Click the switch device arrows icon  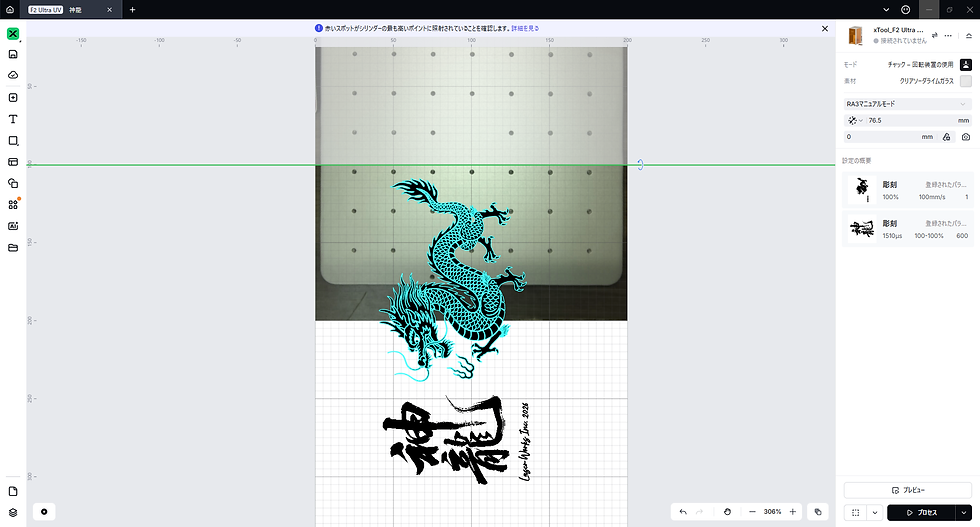pyautogui.click(x=934, y=35)
